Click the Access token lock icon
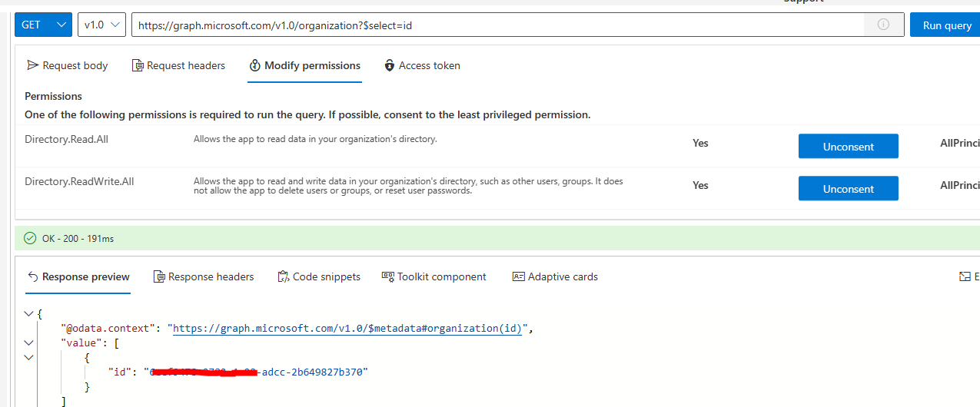980x407 pixels. 390,65
